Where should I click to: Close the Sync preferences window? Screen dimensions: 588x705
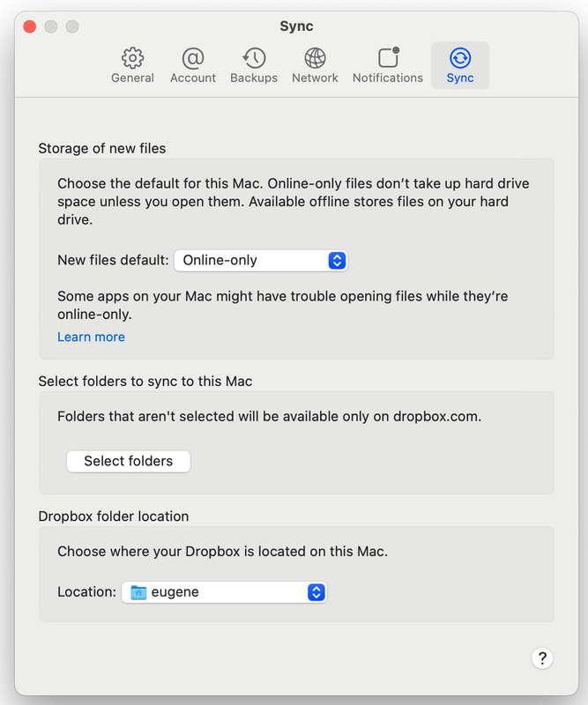tap(29, 26)
